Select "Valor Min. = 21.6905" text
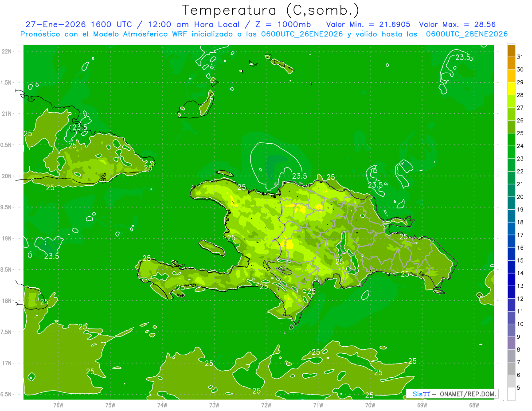This screenshot has width=532, height=411. (368, 24)
